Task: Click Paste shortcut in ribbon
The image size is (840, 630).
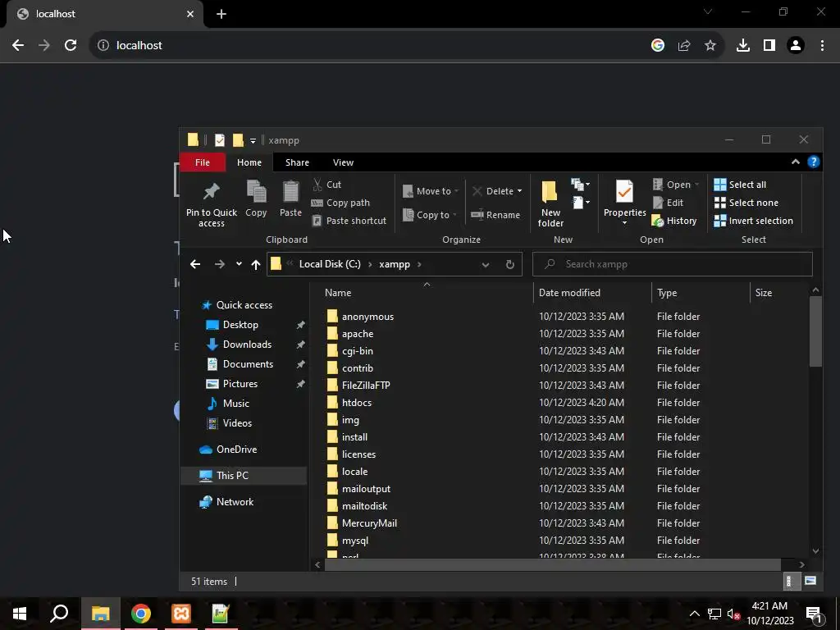Action: pyautogui.click(x=349, y=221)
